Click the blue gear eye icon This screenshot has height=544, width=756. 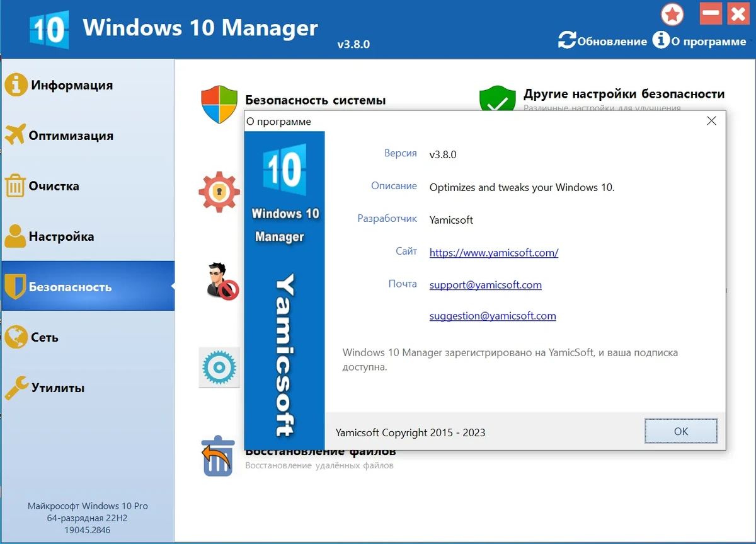pos(219,367)
